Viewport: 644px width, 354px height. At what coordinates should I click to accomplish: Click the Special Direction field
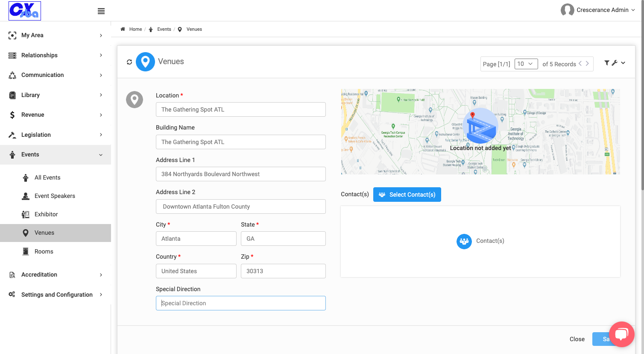241,303
